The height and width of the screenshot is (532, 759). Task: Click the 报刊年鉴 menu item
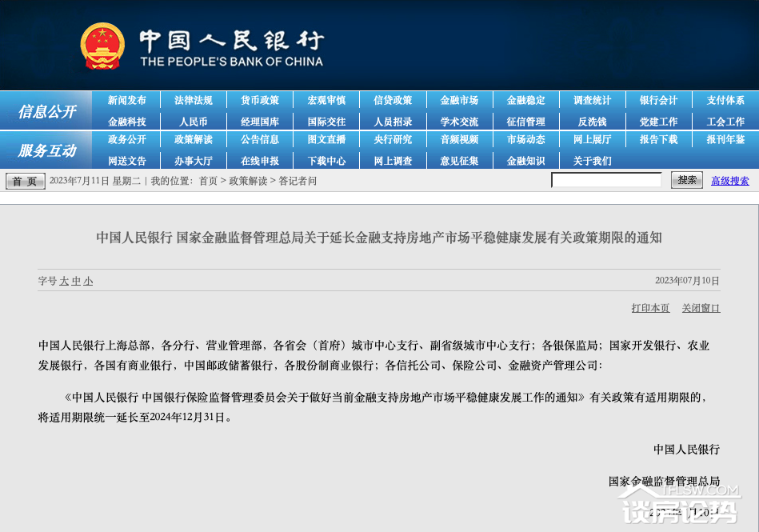coord(725,139)
